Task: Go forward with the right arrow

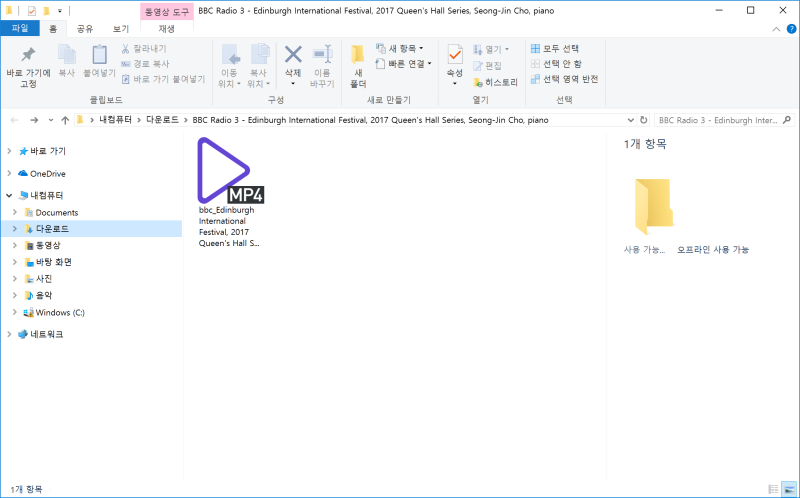Action: [34, 120]
